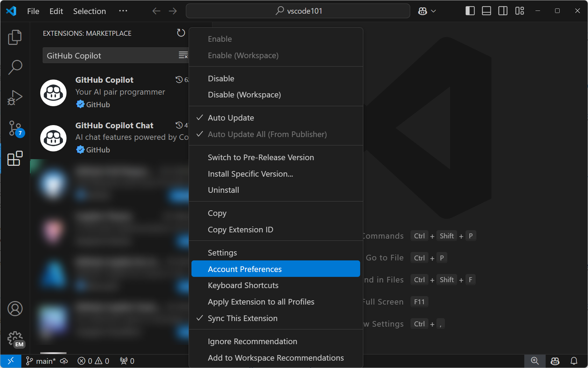588x368 pixels.
Task: Choose Disable from context menu
Action: 276,79
